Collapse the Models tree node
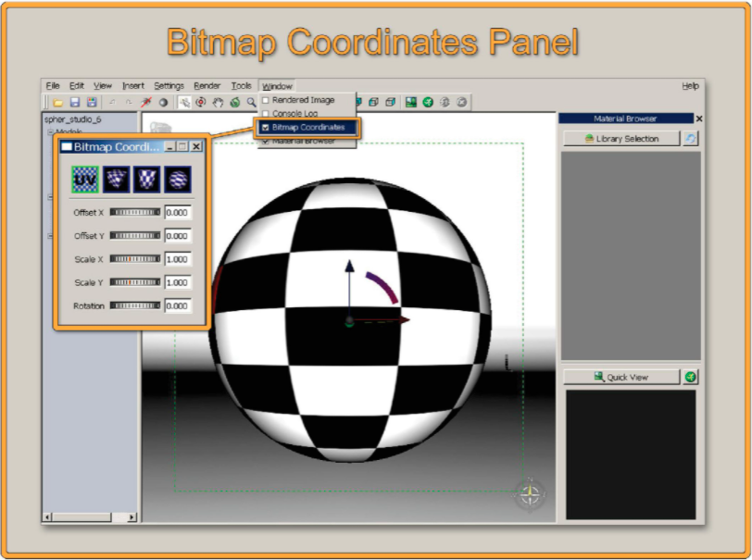The height and width of the screenshot is (560, 752). click(x=50, y=131)
